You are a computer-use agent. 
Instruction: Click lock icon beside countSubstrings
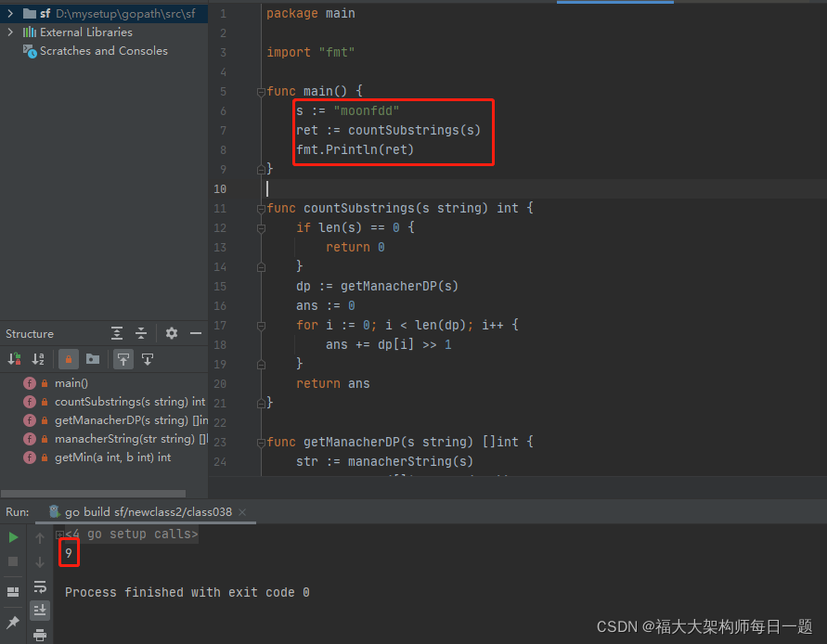pos(45,402)
